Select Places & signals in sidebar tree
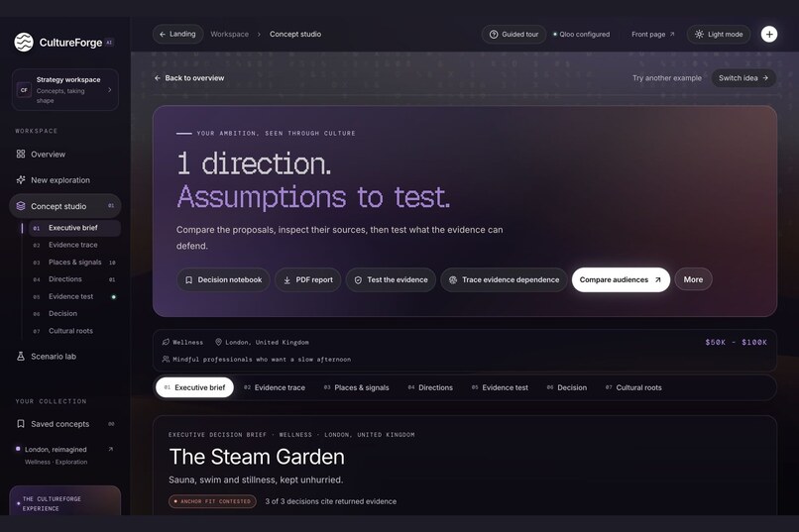 74,263
